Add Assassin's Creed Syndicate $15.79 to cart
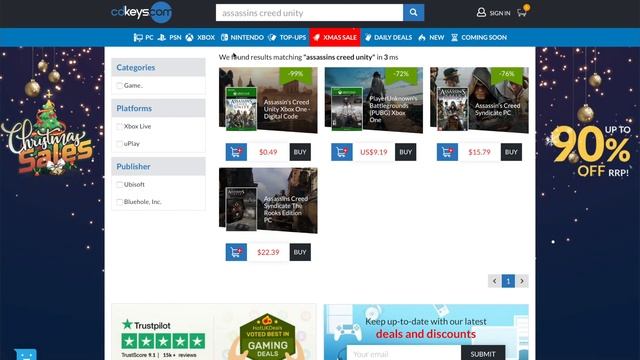This screenshot has height=360, width=640. (x=447, y=152)
